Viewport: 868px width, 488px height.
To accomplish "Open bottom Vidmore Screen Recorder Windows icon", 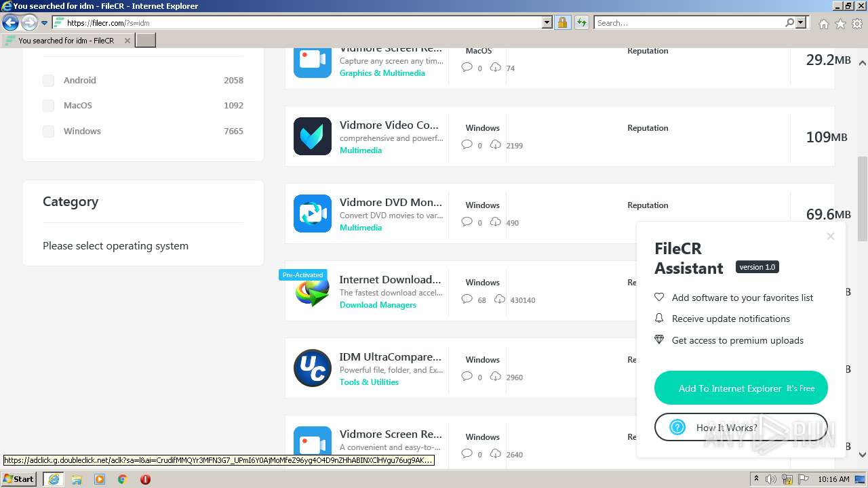I will 313,445.
